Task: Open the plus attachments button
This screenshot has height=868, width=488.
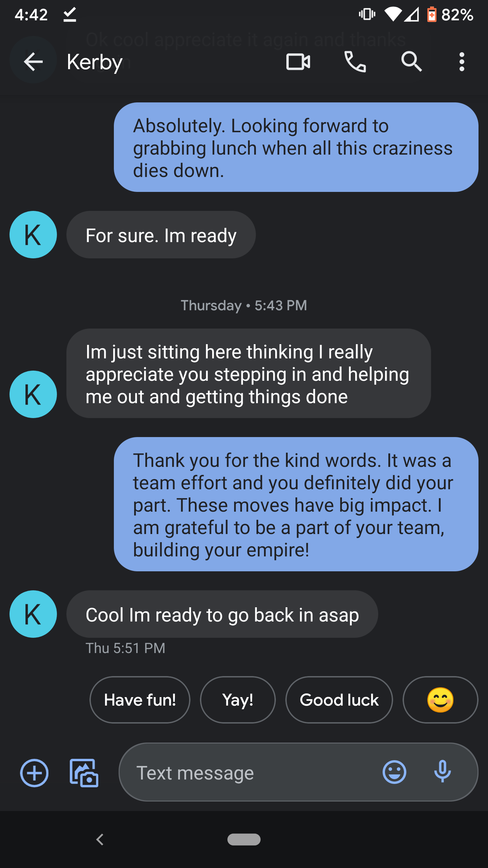Action: click(34, 773)
